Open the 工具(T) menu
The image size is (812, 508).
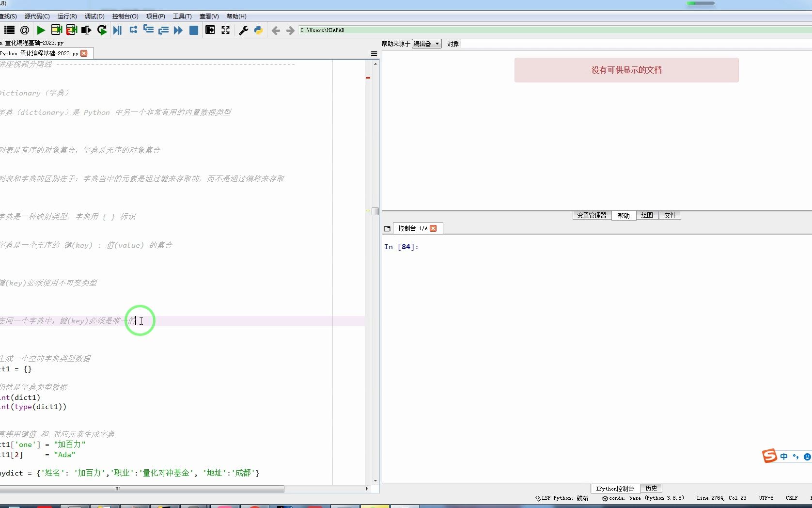(x=182, y=16)
